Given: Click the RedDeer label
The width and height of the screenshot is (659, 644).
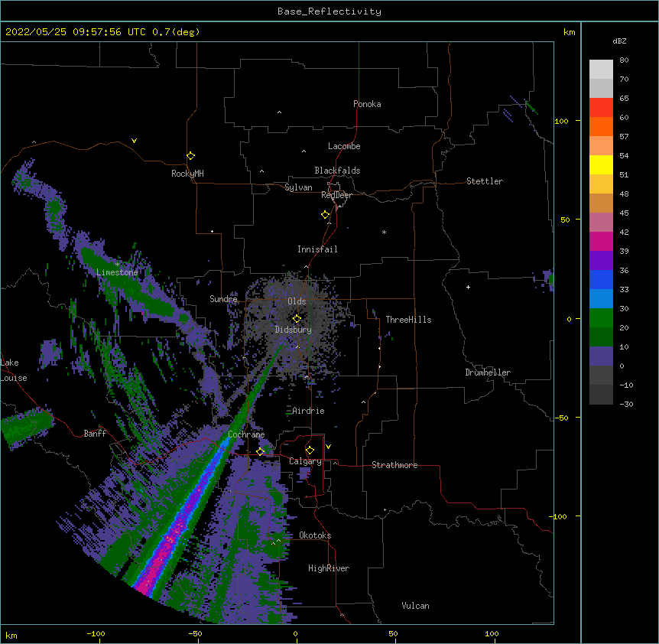Looking at the screenshot, I should (336, 195).
